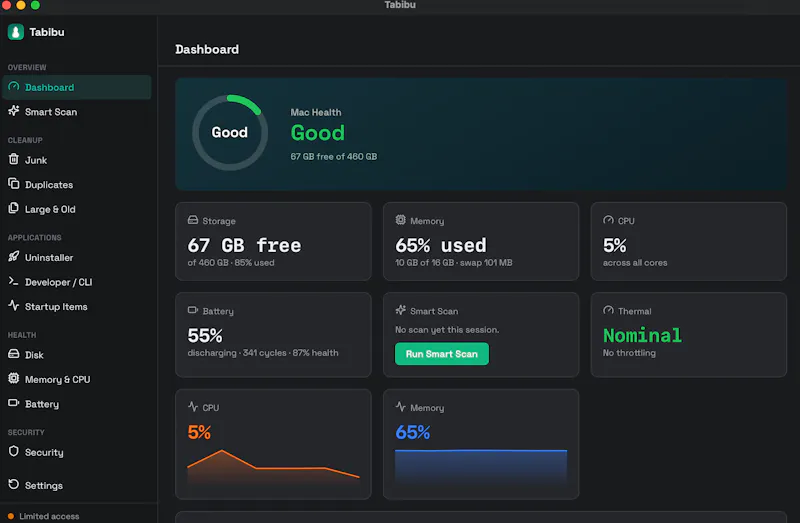Click the Smart Scan card sparkle icon

click(401, 310)
